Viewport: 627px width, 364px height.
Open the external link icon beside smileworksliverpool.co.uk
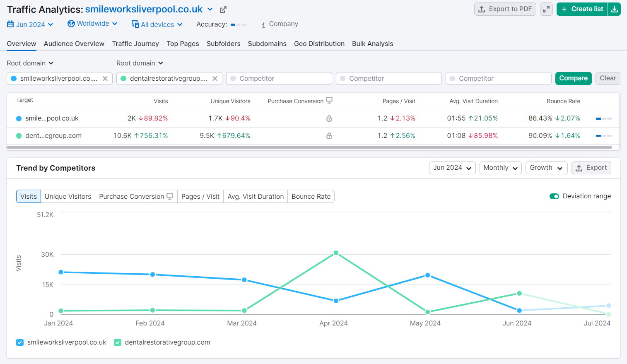point(223,9)
